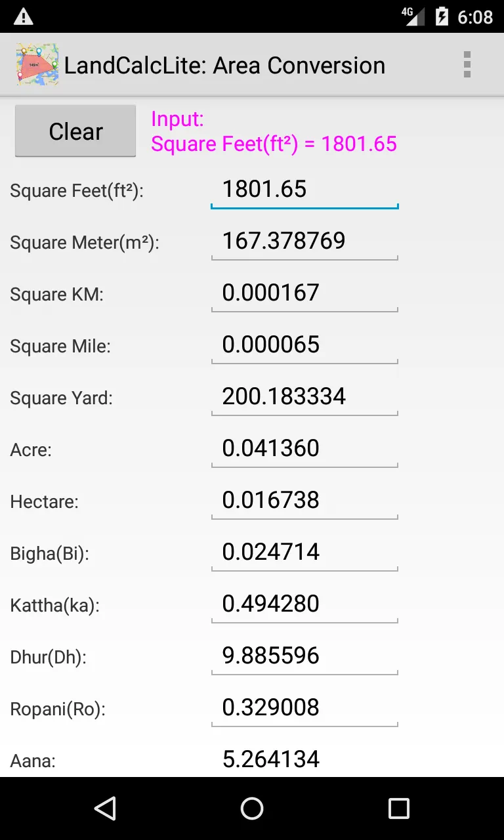
Task: Tap the LandCalcLite map app icon
Action: point(37,65)
